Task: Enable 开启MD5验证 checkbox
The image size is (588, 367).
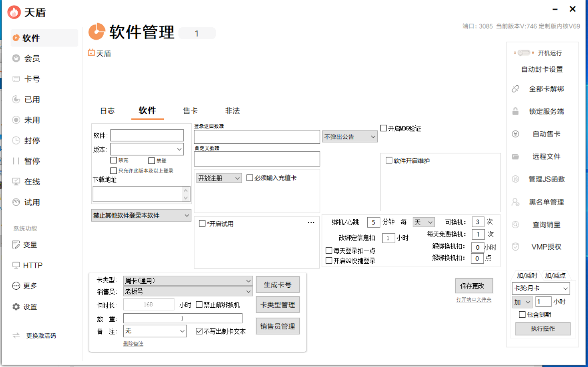Action: point(384,128)
